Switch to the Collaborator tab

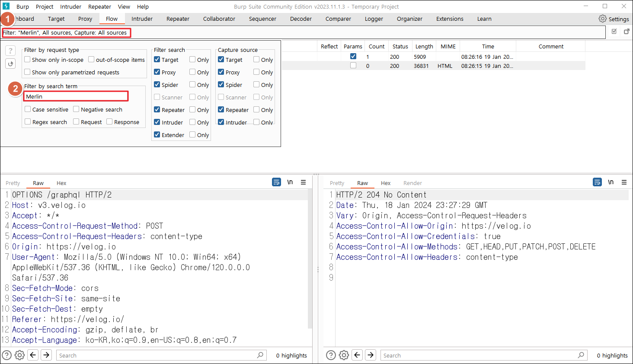[219, 19]
